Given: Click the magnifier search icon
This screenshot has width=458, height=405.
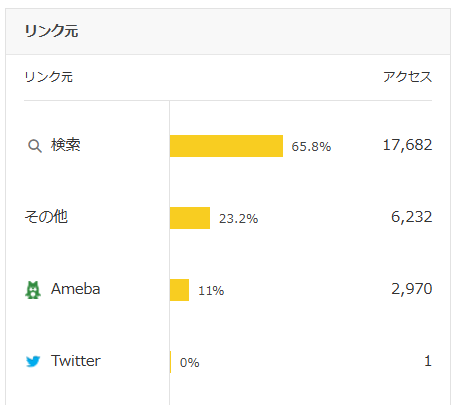Looking at the screenshot, I should click(35, 146).
